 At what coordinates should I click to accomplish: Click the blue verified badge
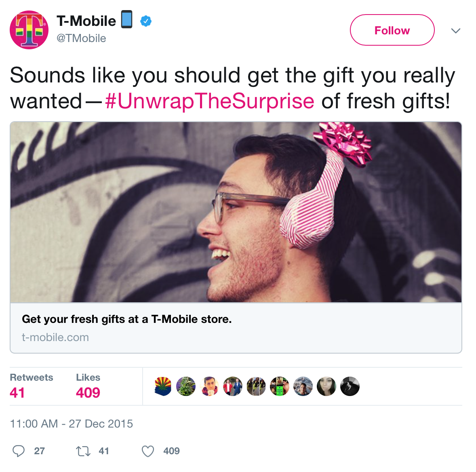pyautogui.click(x=146, y=21)
